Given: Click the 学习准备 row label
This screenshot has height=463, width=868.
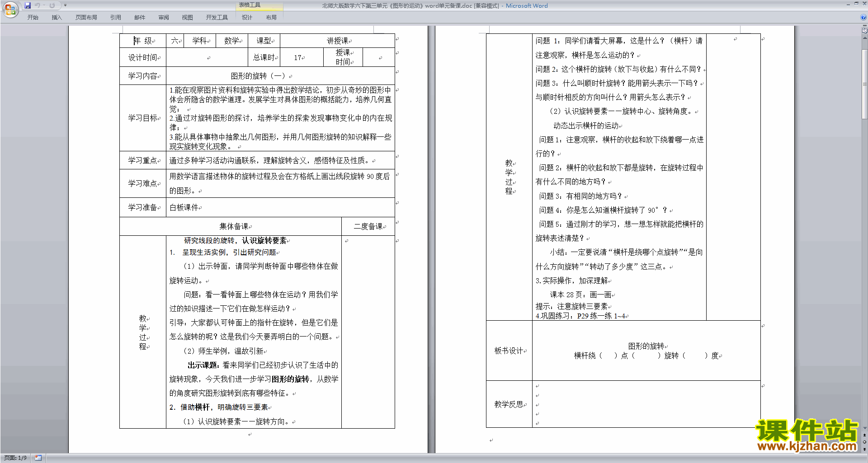Looking at the screenshot, I should point(143,207).
